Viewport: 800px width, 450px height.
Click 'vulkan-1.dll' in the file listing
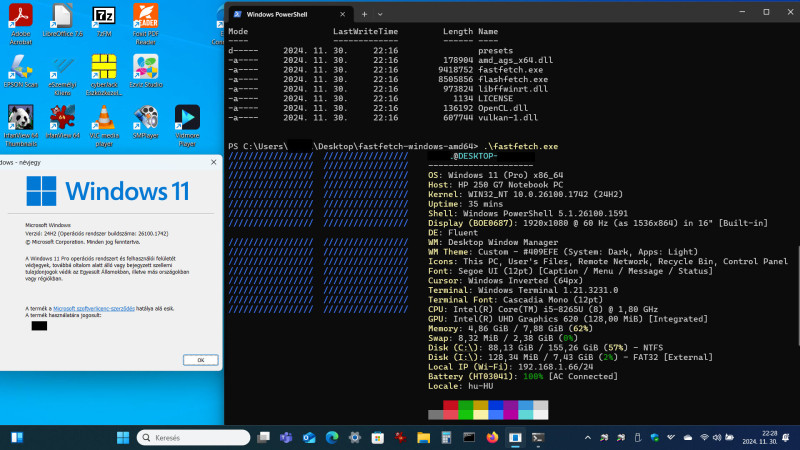pyautogui.click(x=508, y=118)
